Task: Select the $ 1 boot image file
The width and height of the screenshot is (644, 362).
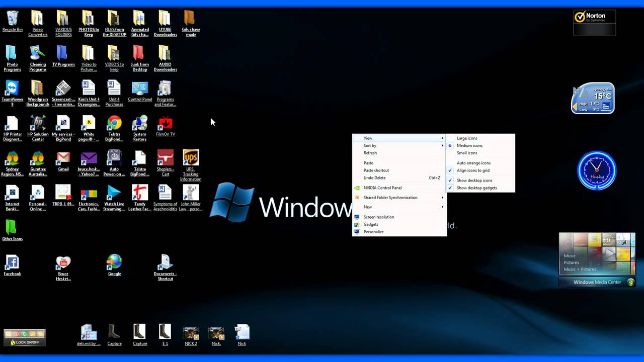Action: 165,335
